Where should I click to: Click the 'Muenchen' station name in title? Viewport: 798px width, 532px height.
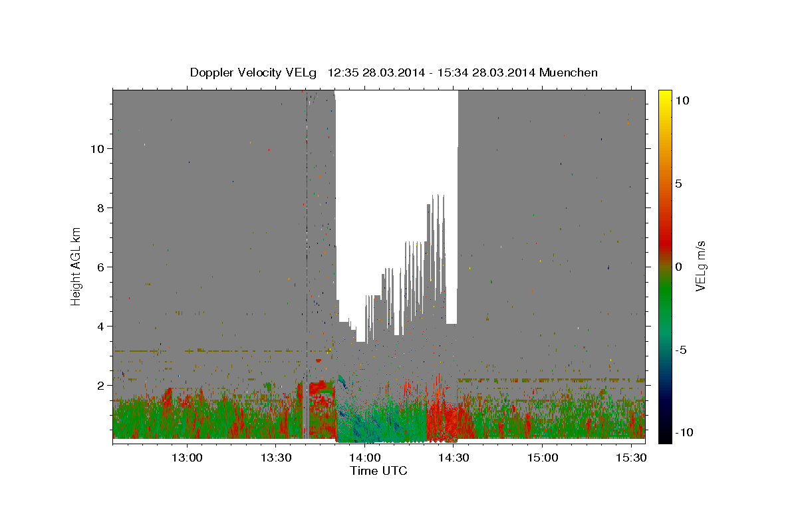pyautogui.click(x=569, y=72)
